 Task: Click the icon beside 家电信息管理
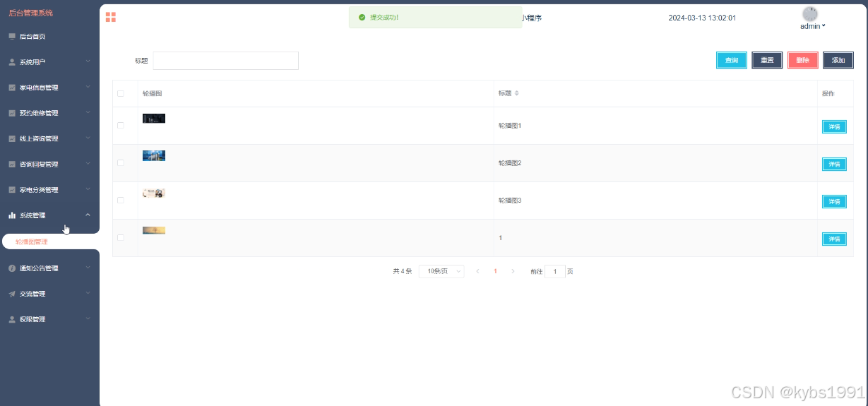point(12,88)
